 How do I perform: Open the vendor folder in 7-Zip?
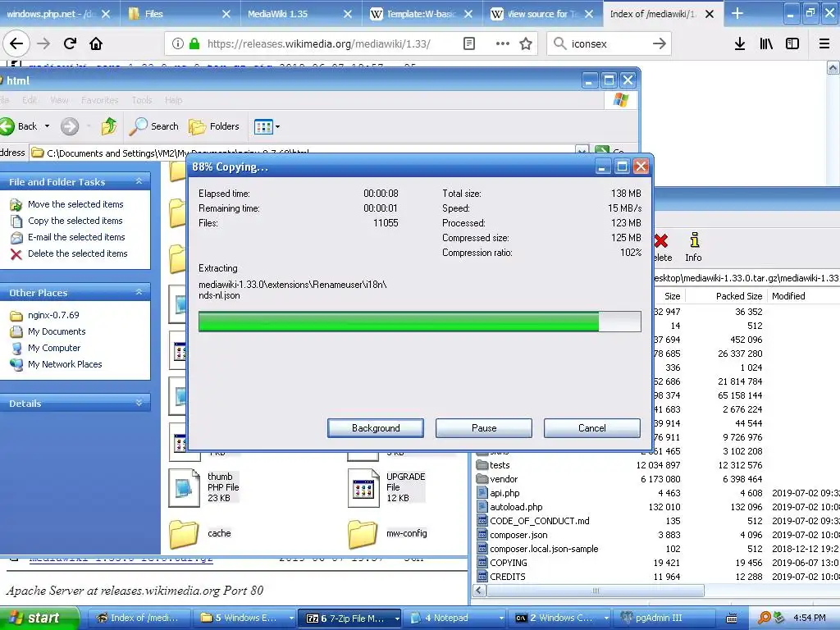504,479
